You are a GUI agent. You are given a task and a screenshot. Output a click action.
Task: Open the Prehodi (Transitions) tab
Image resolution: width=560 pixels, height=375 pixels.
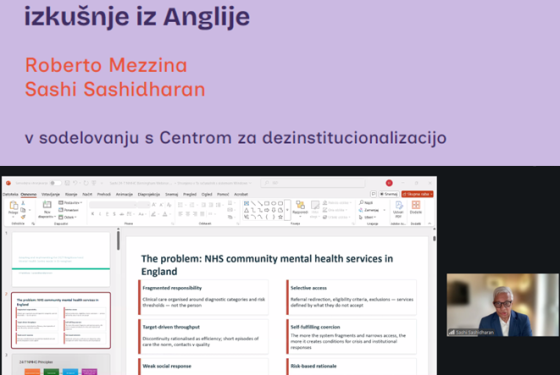104,194
